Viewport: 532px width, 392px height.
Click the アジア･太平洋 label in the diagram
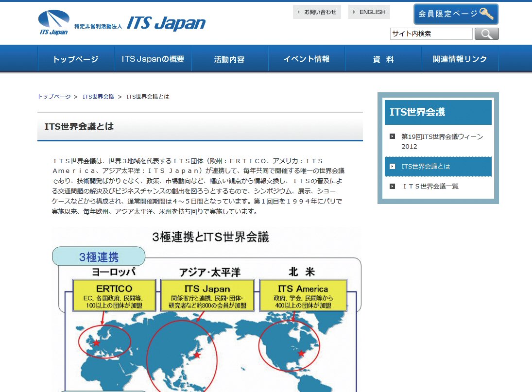coord(210,272)
